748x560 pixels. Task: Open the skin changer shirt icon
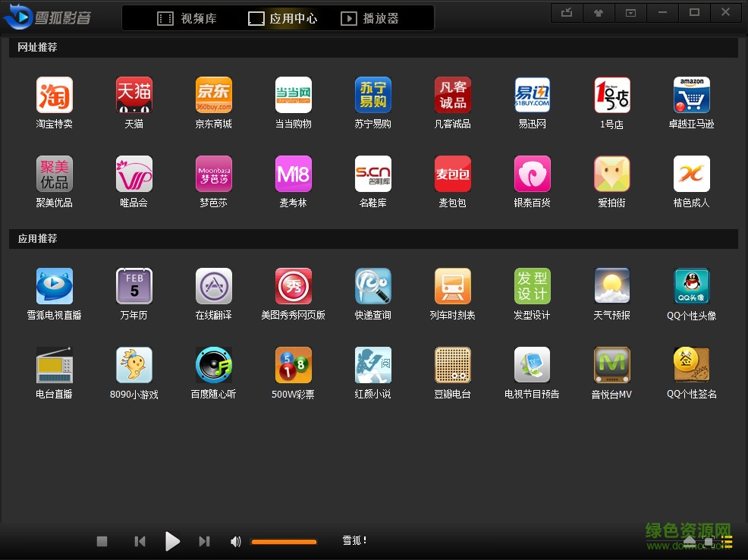tap(599, 13)
